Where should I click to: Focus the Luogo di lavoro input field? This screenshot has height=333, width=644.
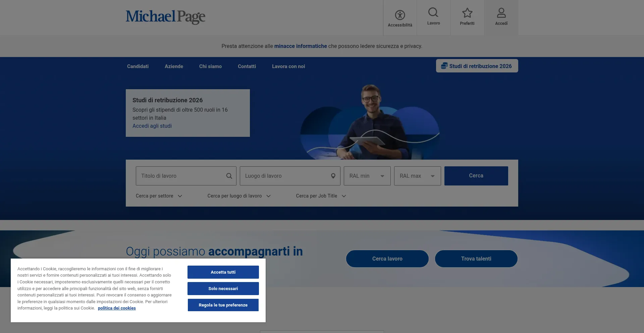[x=285, y=176]
